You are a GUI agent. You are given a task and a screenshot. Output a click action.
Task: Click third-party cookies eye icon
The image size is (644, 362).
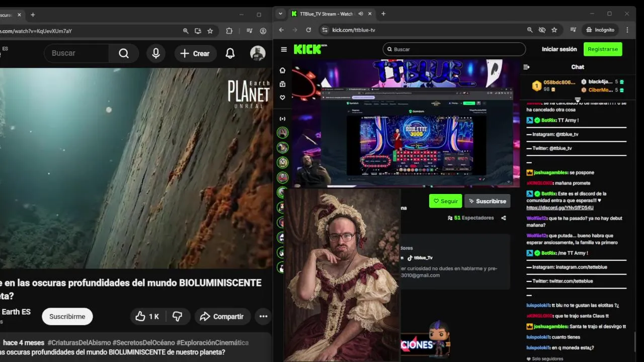pos(542,30)
